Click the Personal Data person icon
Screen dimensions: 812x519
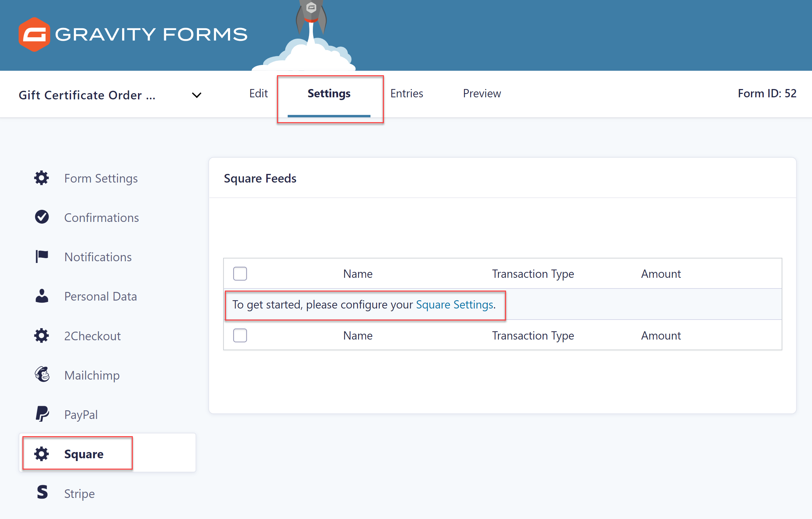click(x=42, y=296)
